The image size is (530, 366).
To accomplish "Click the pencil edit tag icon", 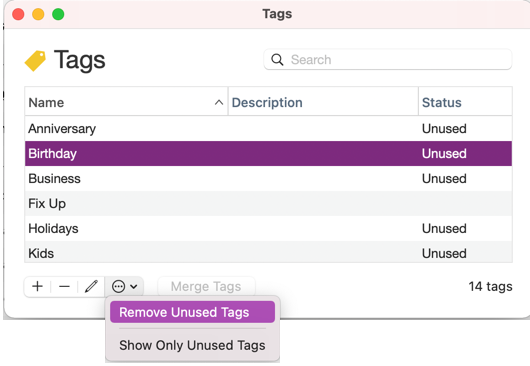I will (91, 286).
